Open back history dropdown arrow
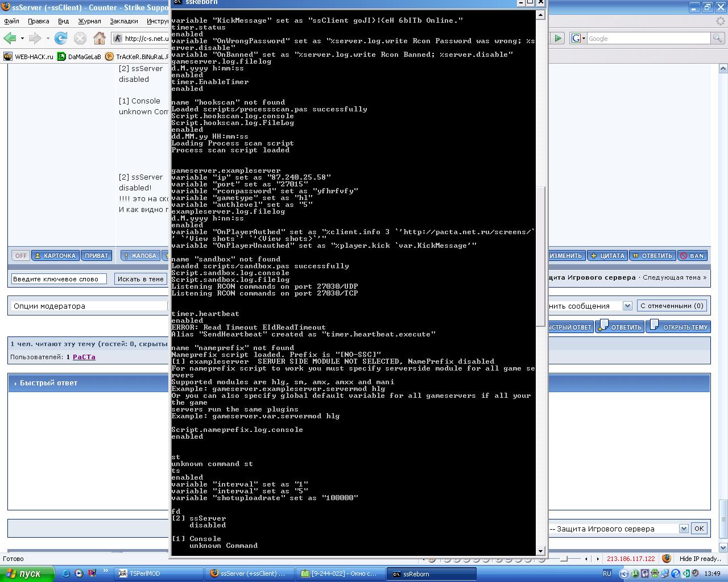The height and width of the screenshot is (582, 728). pyautogui.click(x=22, y=39)
